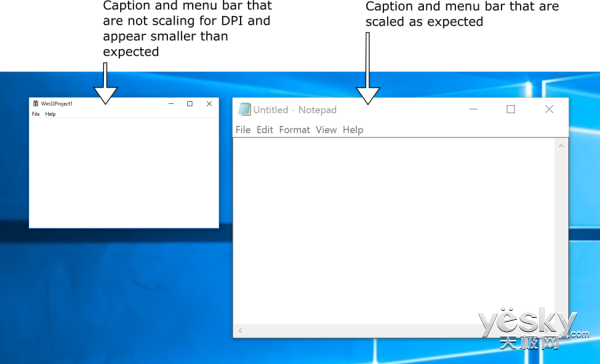Click inside the Notepad text editing area
The width and height of the screenshot is (600, 364).
click(x=394, y=231)
